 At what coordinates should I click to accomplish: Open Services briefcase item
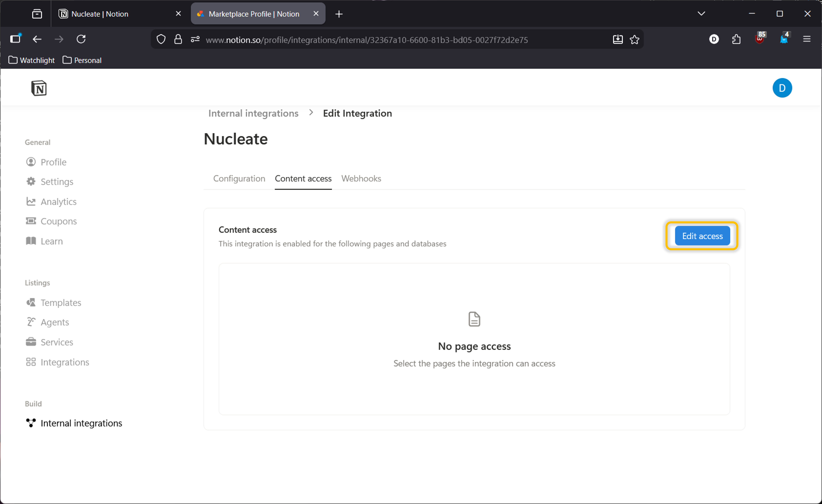pyautogui.click(x=56, y=342)
